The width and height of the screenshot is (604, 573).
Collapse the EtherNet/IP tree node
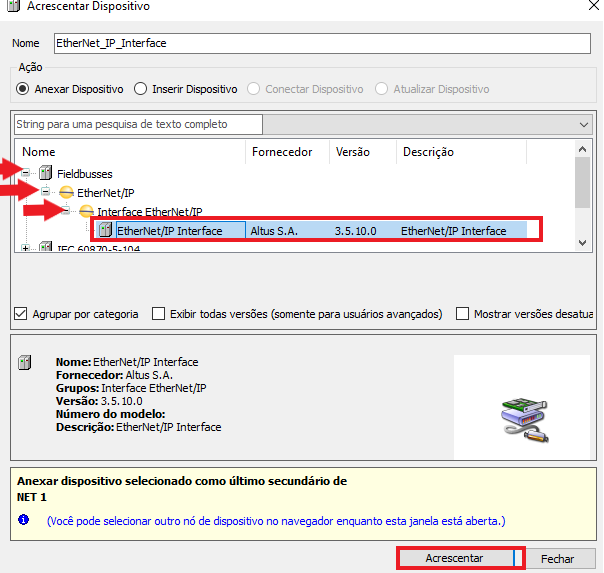(46, 192)
